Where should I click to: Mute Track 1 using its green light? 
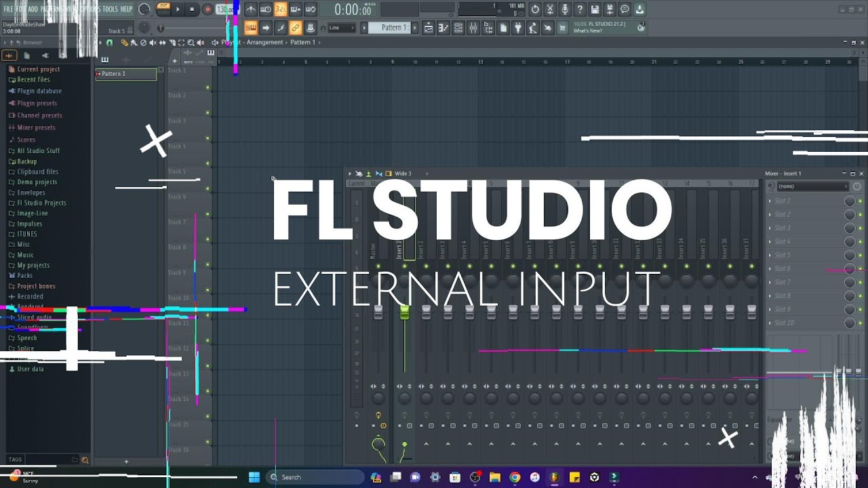[208, 87]
